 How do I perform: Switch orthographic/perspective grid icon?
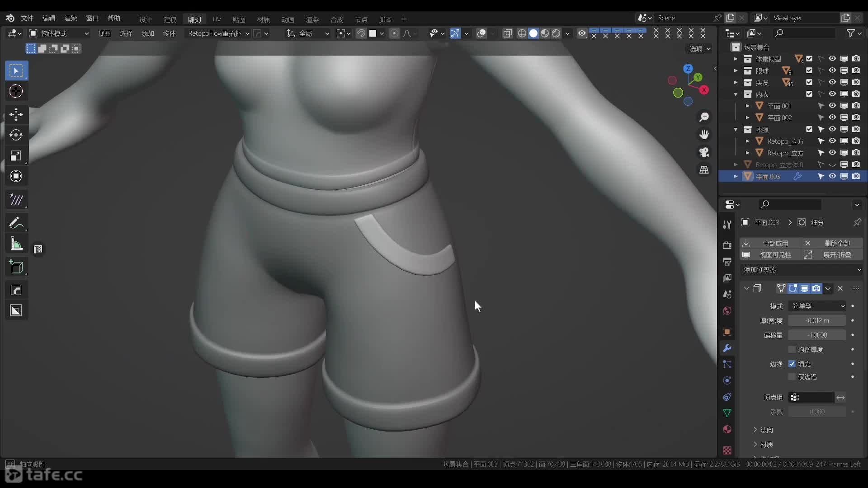704,170
